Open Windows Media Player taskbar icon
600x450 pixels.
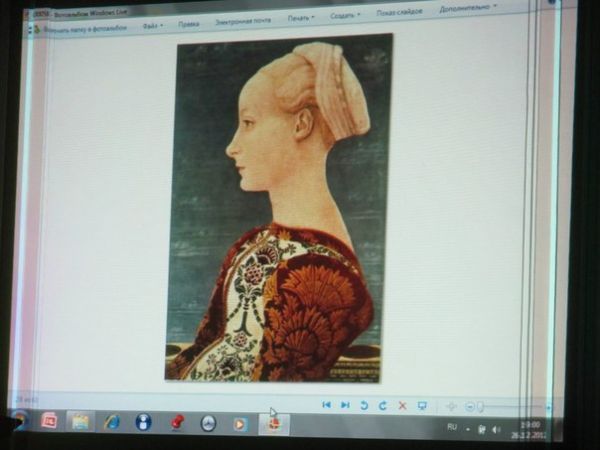coord(240,424)
